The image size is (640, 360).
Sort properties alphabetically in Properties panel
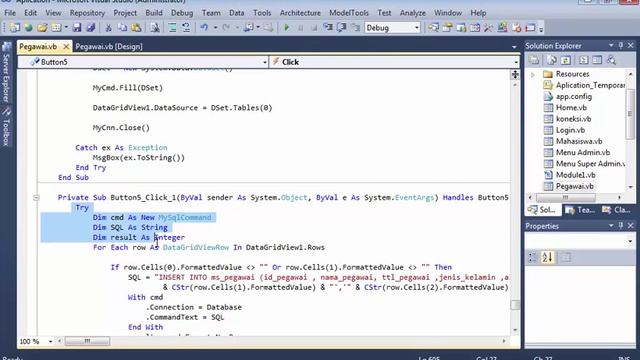point(547,258)
